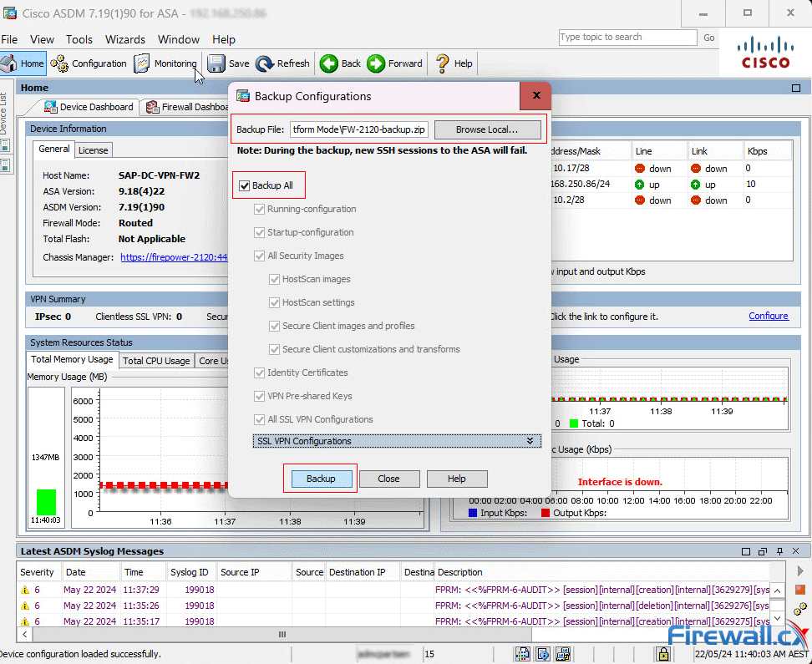
Task: Maximize the Home panel square icon
Action: pos(796,88)
